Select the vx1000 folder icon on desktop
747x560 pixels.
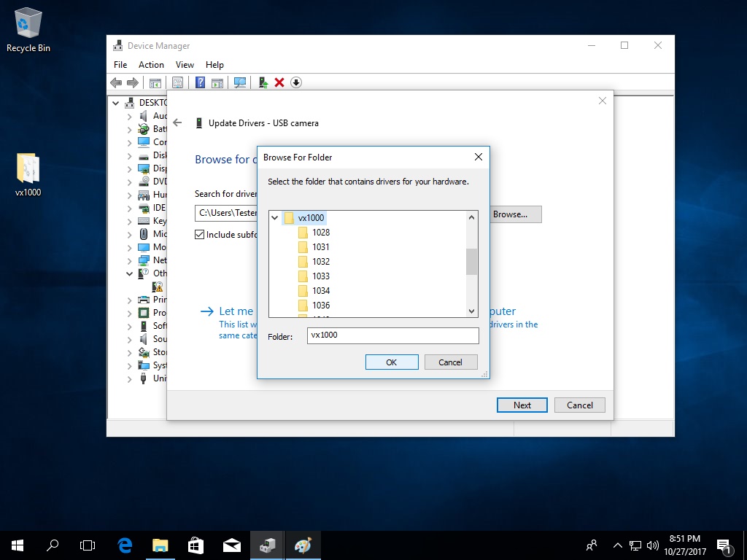(28, 174)
